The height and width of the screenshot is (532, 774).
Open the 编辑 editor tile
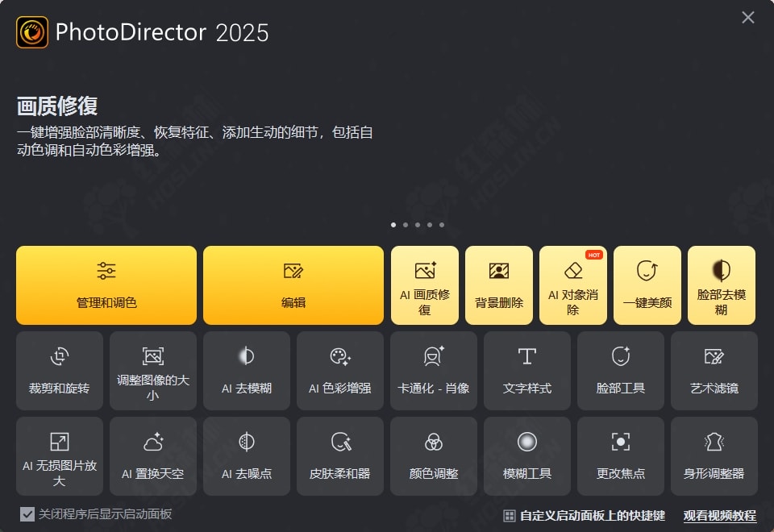tap(293, 285)
